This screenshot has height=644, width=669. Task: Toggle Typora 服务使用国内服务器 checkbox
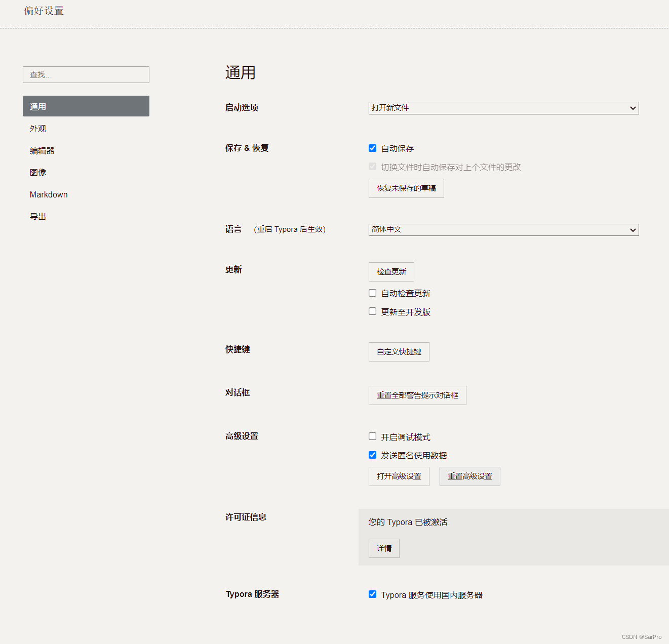(373, 594)
